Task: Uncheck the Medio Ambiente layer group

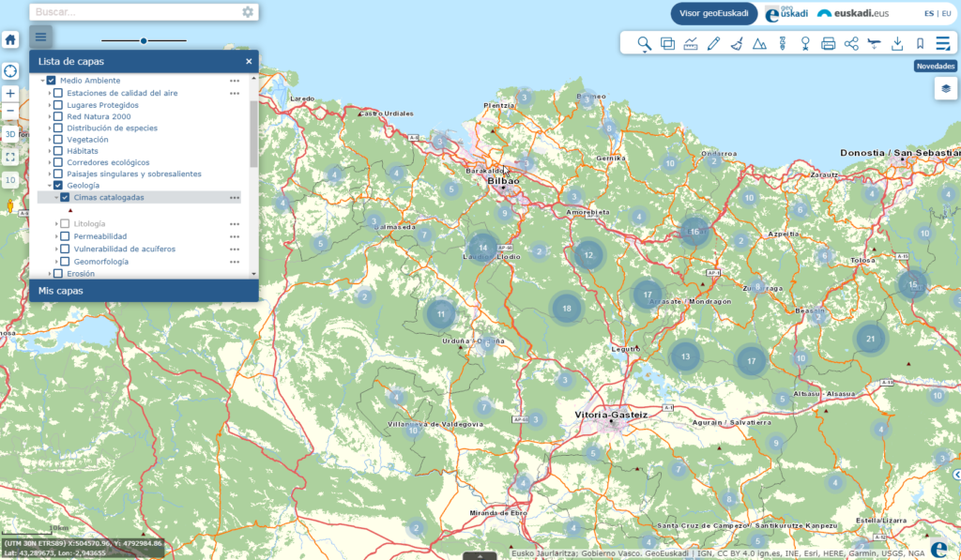Action: tap(51, 81)
